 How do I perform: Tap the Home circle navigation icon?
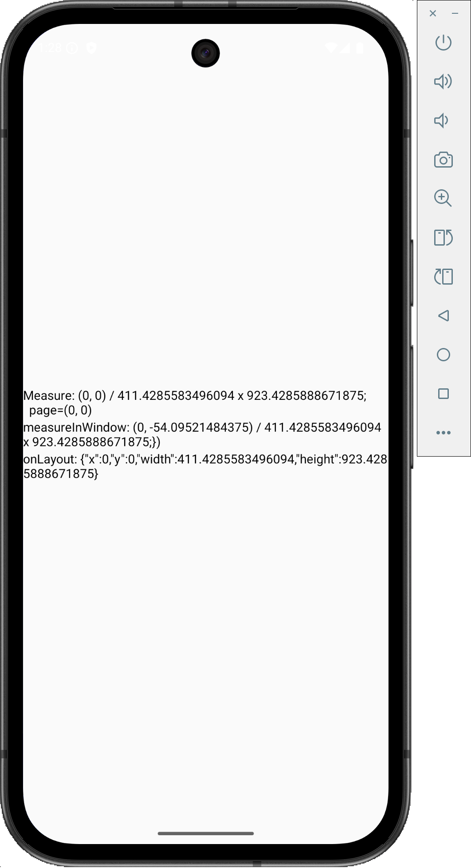tap(443, 355)
